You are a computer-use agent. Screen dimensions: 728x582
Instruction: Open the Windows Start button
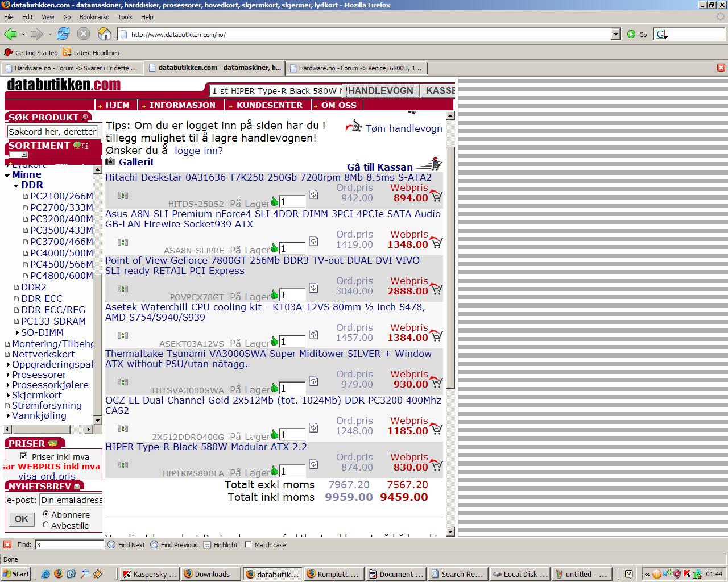(x=16, y=574)
